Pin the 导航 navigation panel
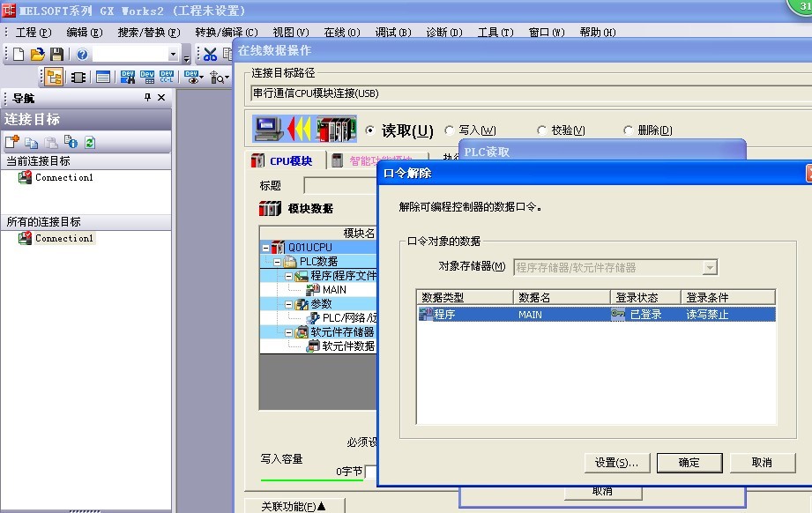The image size is (812, 513). (x=147, y=97)
